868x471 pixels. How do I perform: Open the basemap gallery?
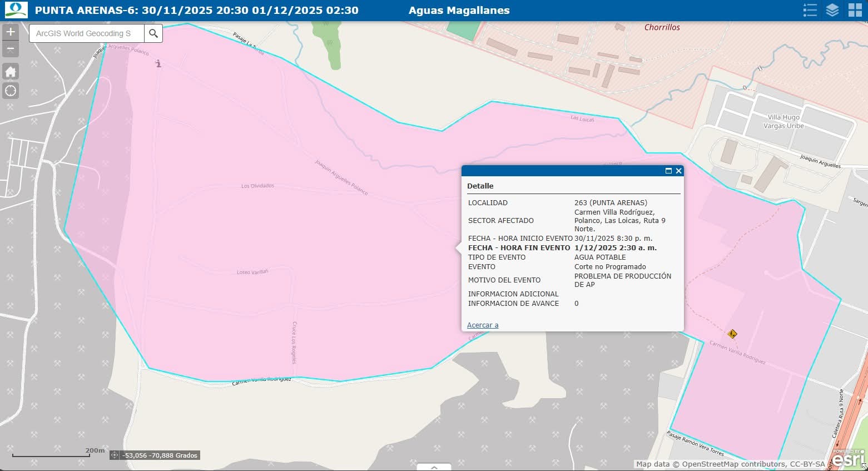pos(855,10)
